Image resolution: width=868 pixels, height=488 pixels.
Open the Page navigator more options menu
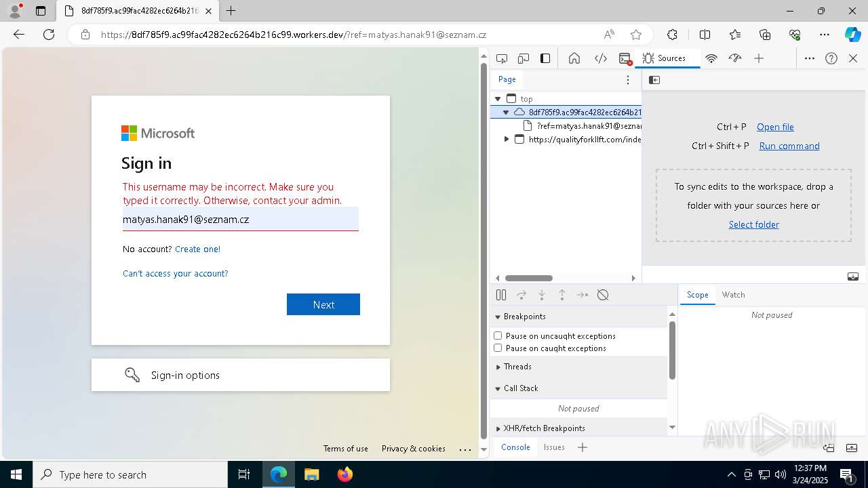[628, 80]
